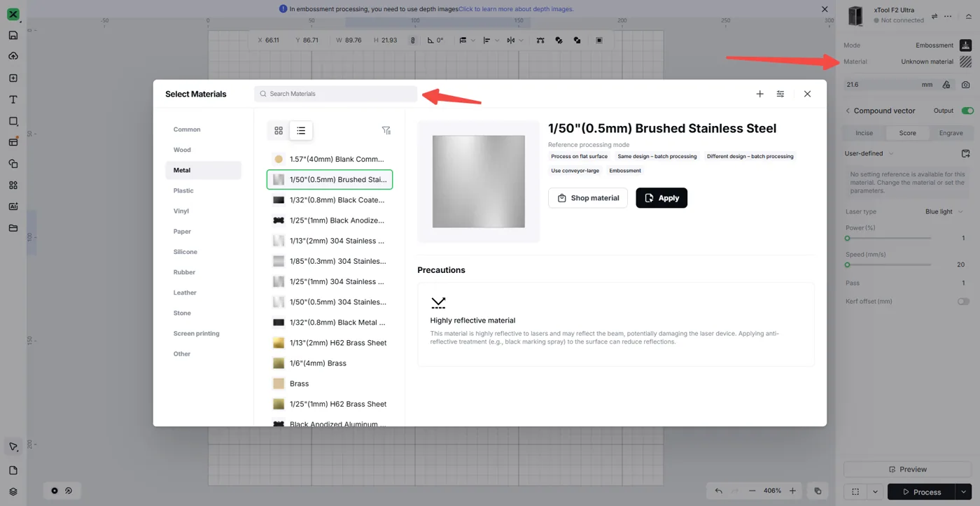Click the Shop material button
The image size is (980, 506).
(x=588, y=198)
